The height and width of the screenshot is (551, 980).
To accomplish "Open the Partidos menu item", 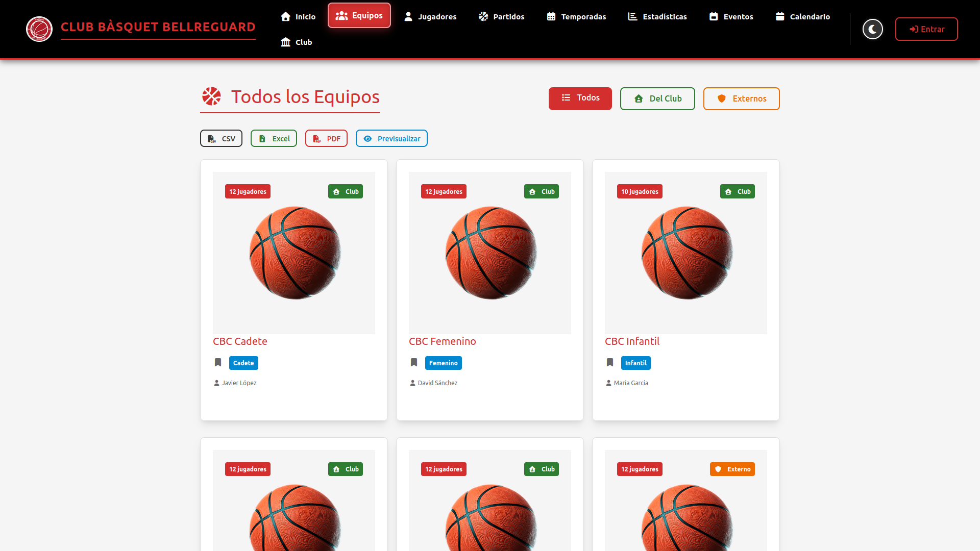I will pyautogui.click(x=502, y=17).
